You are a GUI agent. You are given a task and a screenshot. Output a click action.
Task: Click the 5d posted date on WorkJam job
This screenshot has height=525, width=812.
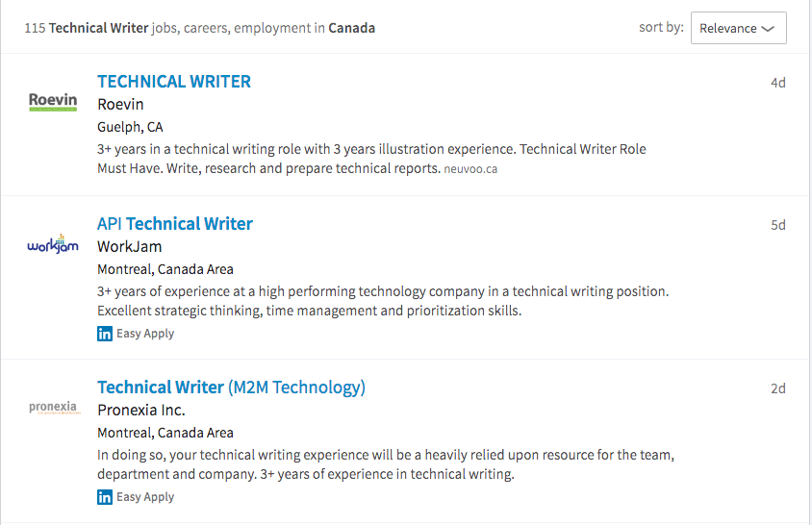[777, 225]
